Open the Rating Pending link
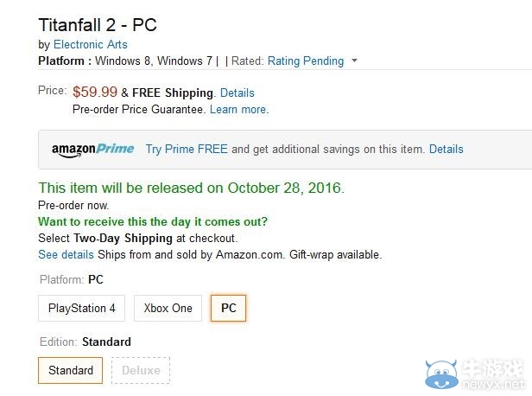Viewport: 532px width, 396px height. coord(306,61)
